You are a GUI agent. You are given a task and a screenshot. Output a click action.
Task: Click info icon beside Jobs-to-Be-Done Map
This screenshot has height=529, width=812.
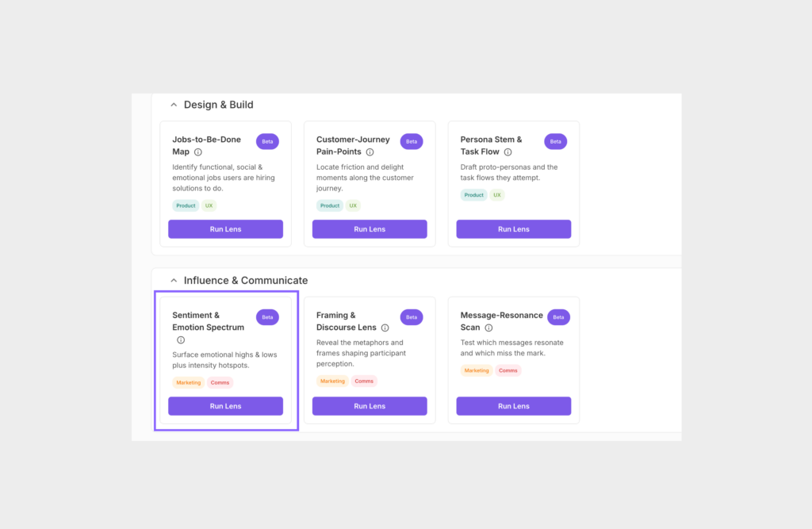tap(198, 152)
